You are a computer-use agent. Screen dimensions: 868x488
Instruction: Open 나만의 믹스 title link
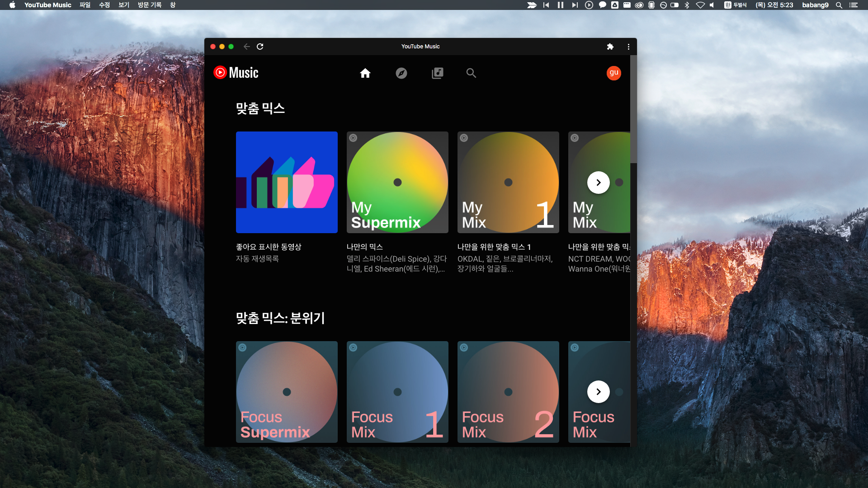(x=364, y=247)
